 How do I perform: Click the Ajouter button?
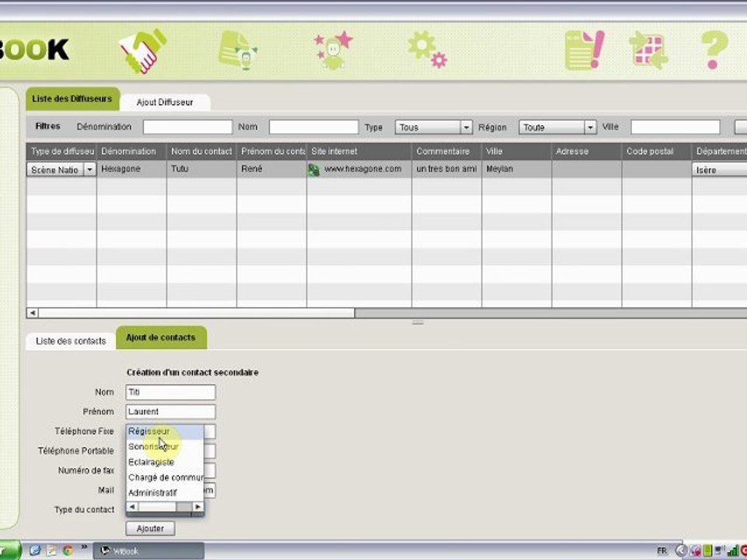click(150, 529)
